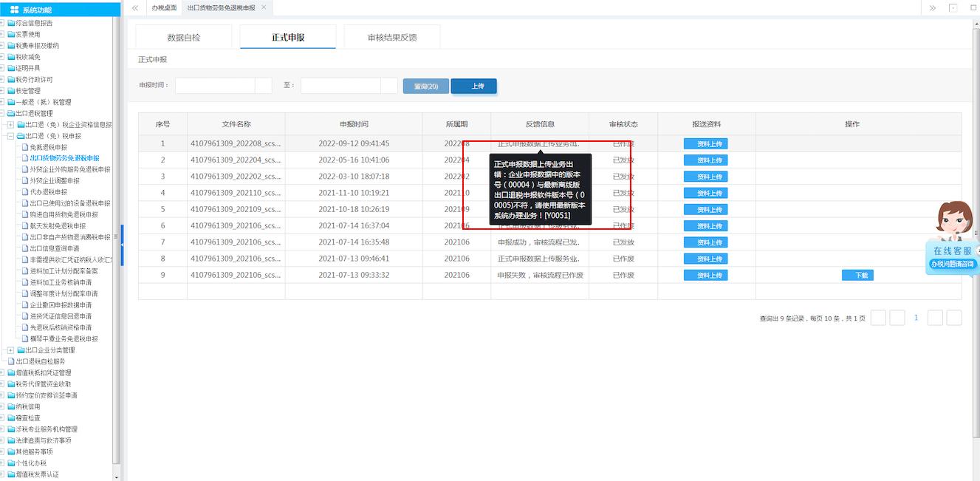
Task: Click the folder icon beside 个性化办税
Action: coord(11,463)
